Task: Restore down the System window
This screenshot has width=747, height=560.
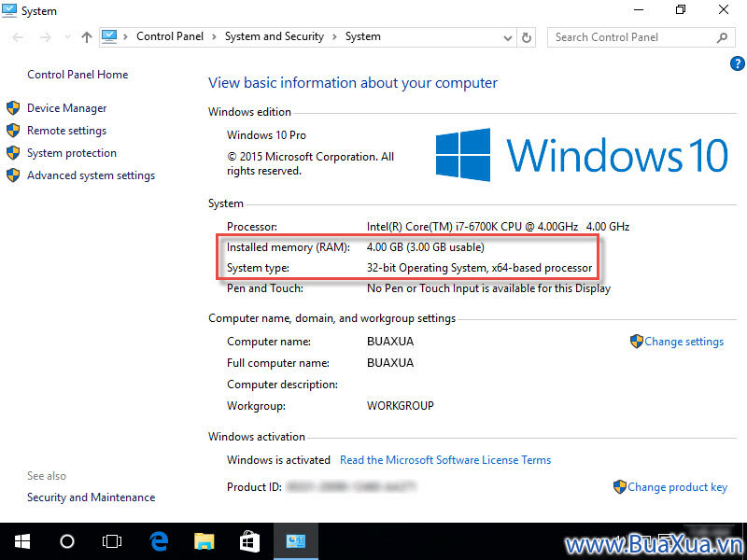Action: [x=681, y=9]
